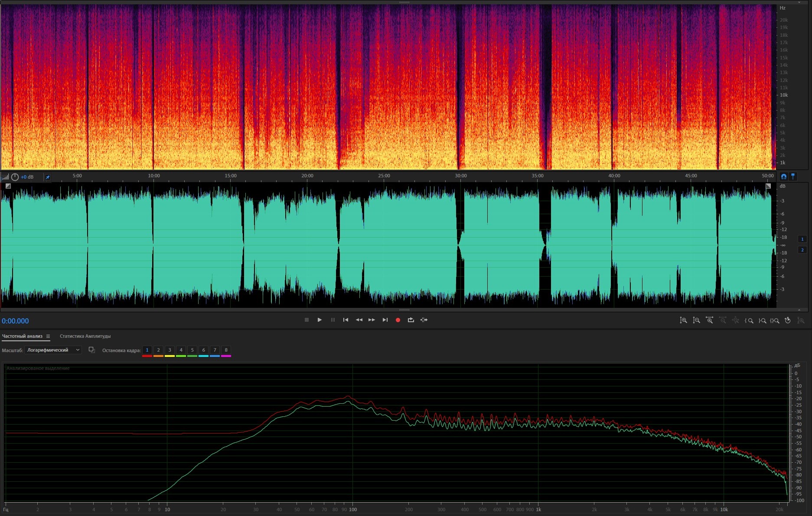
Task: Click the Rewind button
Action: [359, 320]
